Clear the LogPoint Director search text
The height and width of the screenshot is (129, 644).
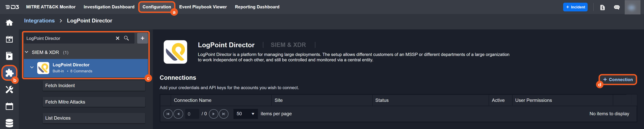pyautogui.click(x=118, y=38)
